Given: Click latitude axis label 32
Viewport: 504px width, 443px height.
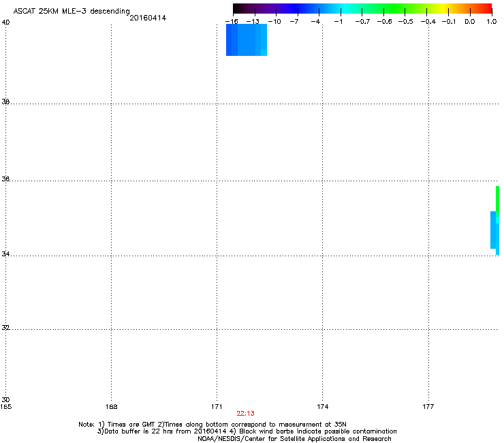Looking at the screenshot, I should point(5,328).
